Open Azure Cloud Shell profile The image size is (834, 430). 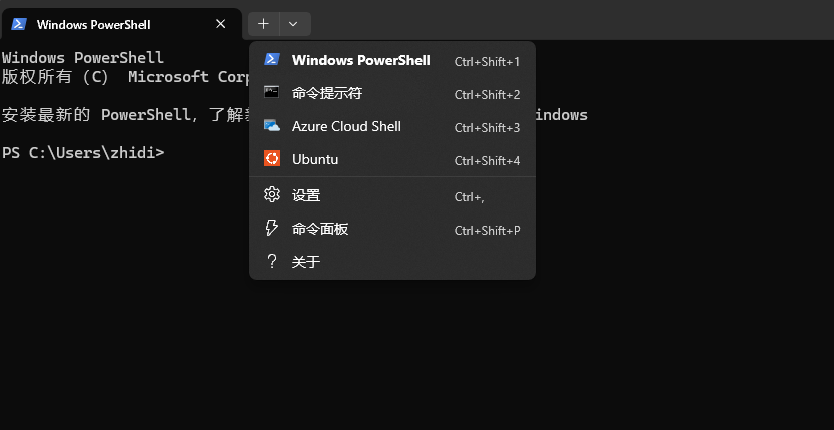[346, 126]
